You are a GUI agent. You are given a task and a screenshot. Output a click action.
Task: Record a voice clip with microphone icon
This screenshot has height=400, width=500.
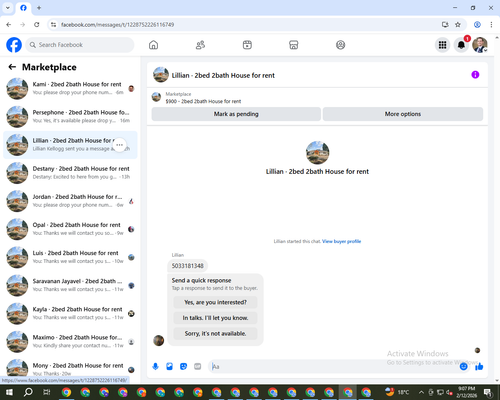(x=155, y=367)
